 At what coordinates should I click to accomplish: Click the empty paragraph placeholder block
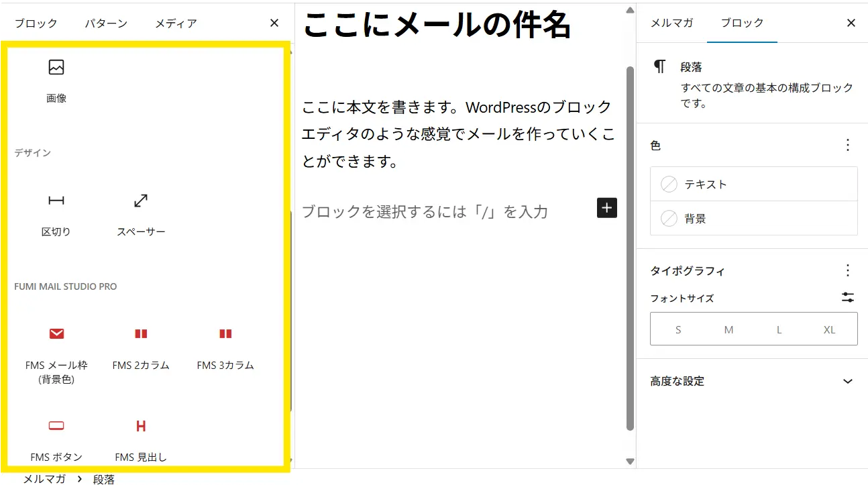coord(425,212)
